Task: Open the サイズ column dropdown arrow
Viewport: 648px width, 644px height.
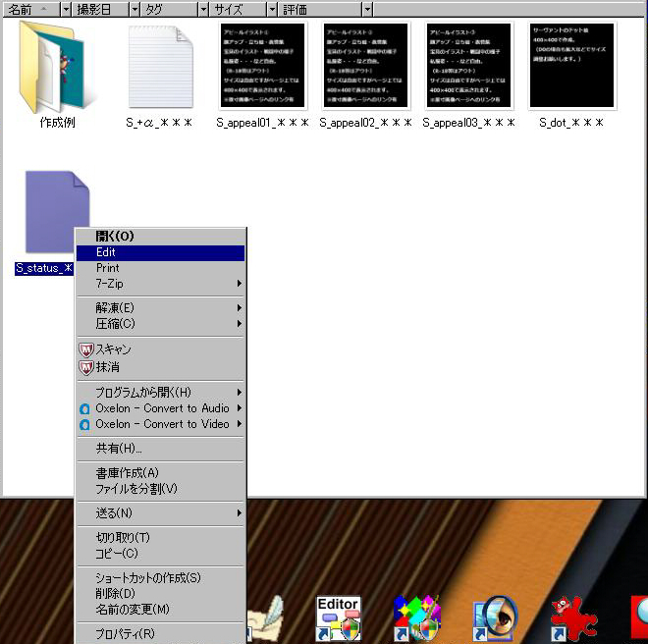Action: (x=272, y=9)
